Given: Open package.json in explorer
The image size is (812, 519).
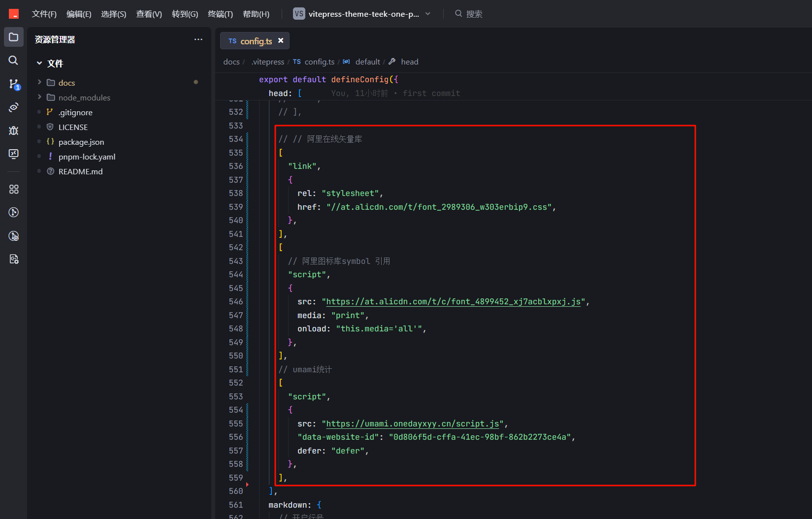Looking at the screenshot, I should pyautogui.click(x=81, y=142).
